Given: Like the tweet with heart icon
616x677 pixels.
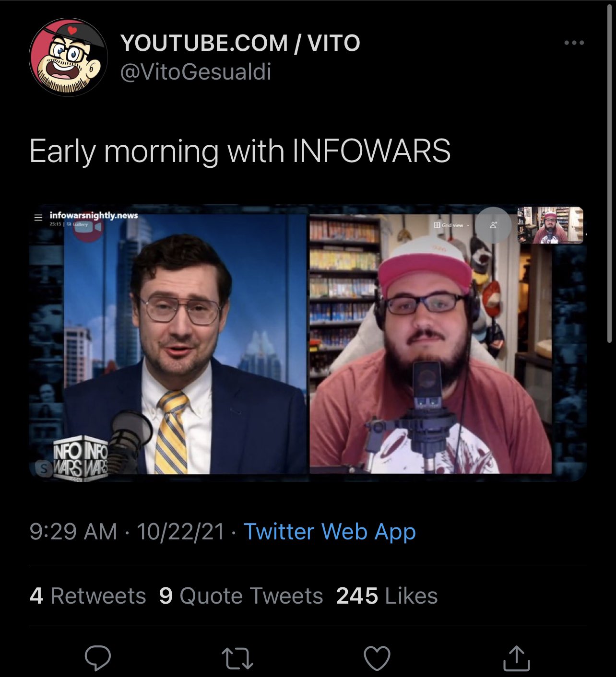Looking at the screenshot, I should point(377,658).
